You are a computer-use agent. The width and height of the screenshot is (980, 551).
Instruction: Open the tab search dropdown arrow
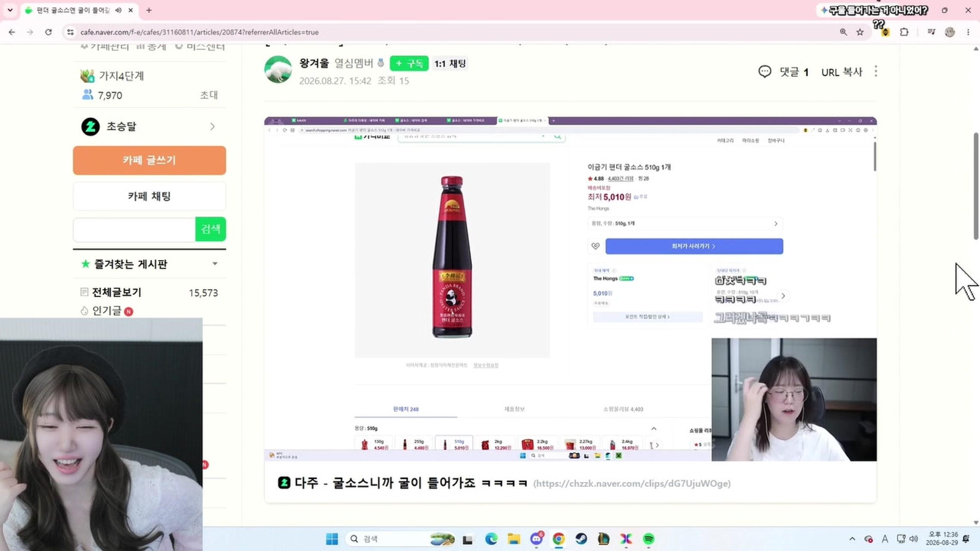[x=10, y=10]
